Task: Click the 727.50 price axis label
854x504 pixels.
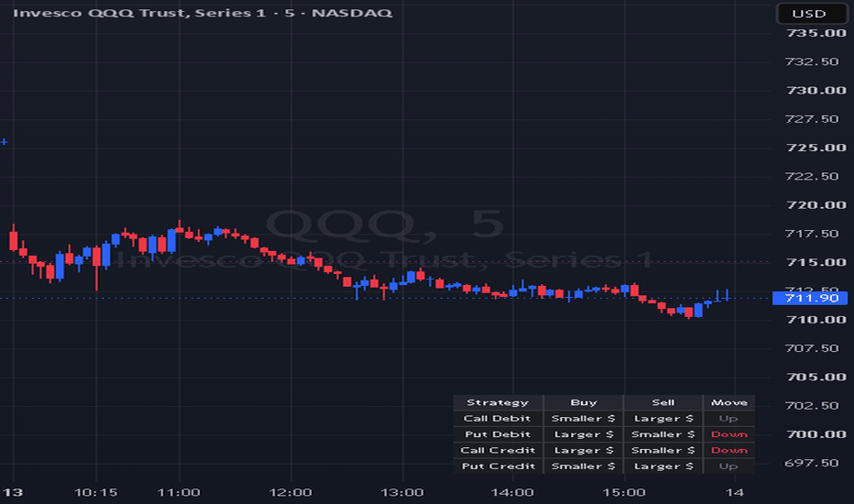Action: 812,119
